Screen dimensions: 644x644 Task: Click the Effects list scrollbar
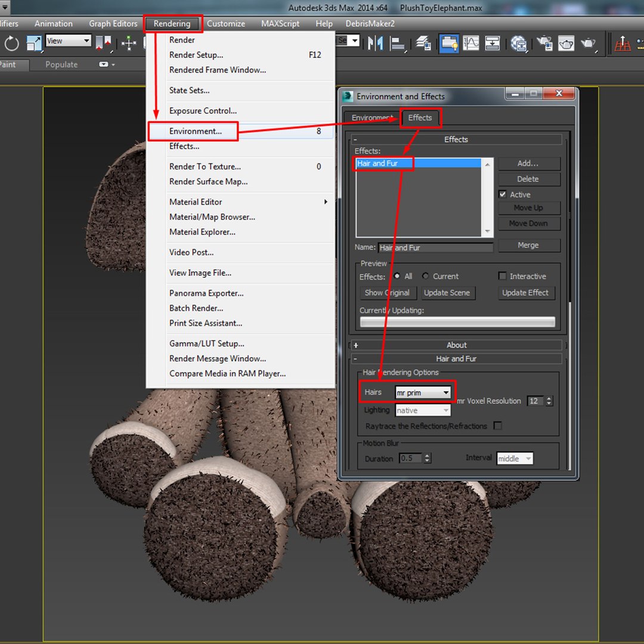pos(487,197)
